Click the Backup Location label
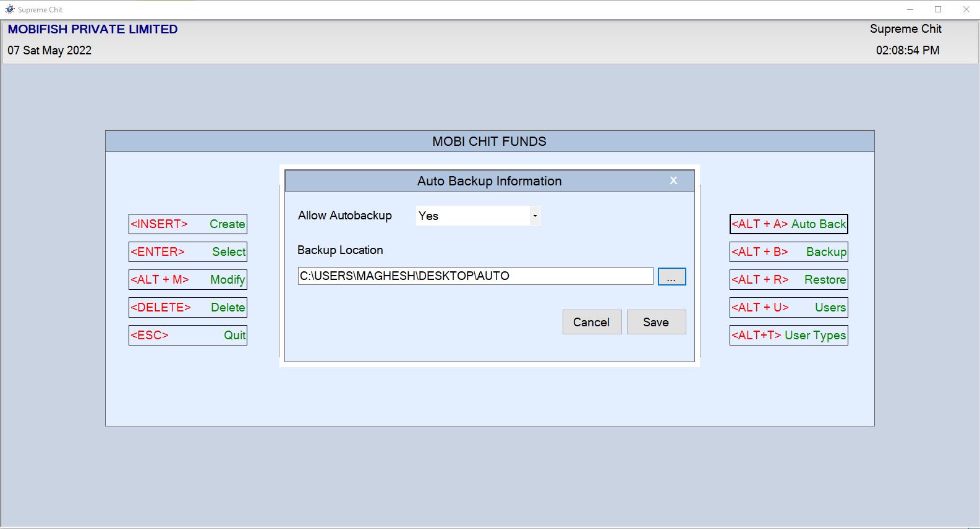Image resolution: width=980 pixels, height=529 pixels. point(340,250)
